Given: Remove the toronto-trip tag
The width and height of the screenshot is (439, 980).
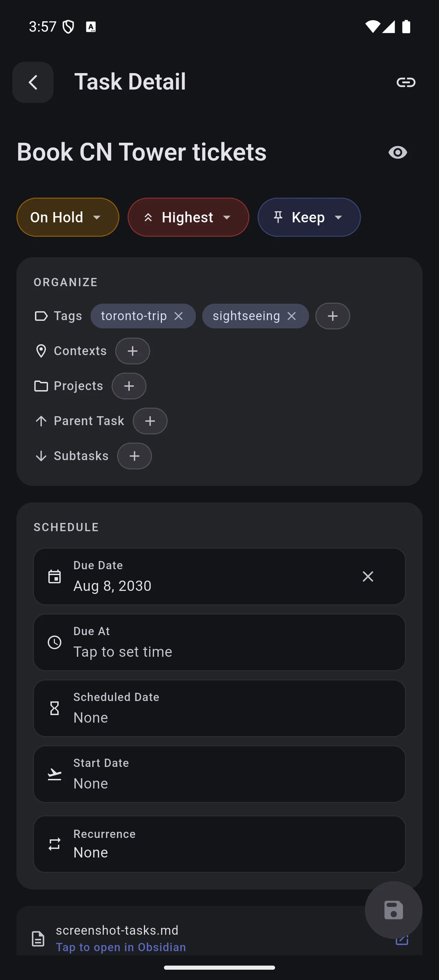Looking at the screenshot, I should [x=178, y=316].
